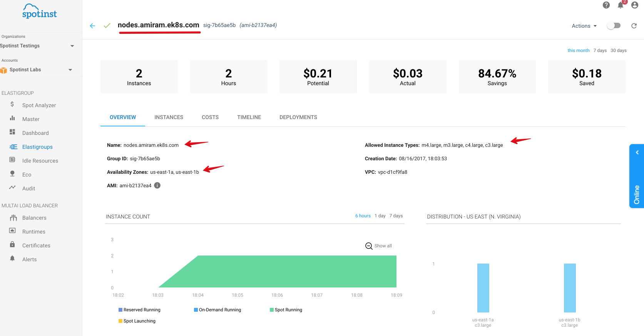
Task: Click the refresh icon in the header
Action: pos(634,26)
